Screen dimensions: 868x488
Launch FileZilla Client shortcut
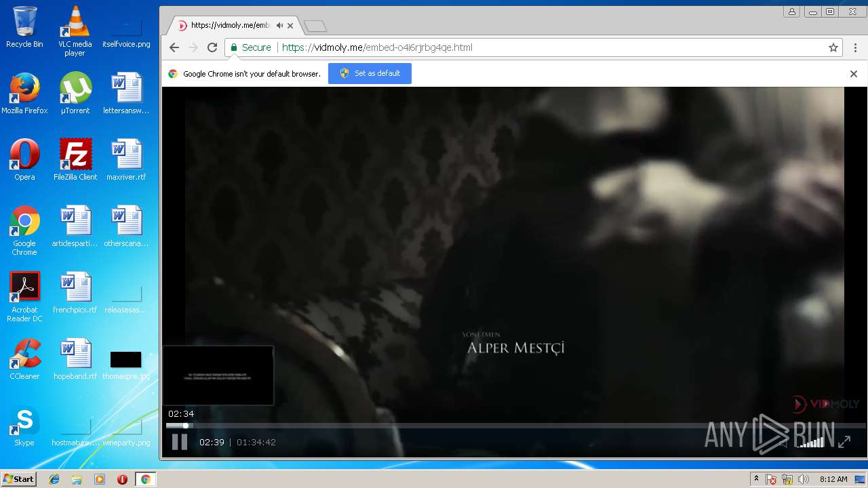[x=75, y=159]
